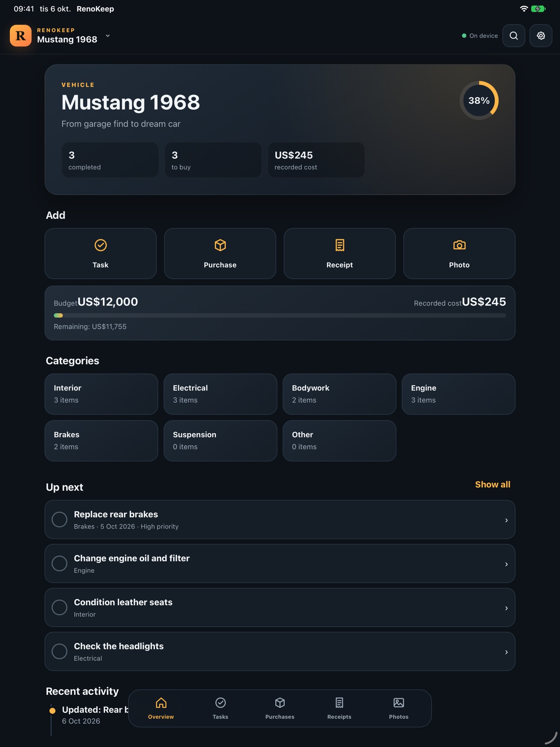
Task: Tap the From garage find to dream car subtitle
Action: tap(121, 124)
